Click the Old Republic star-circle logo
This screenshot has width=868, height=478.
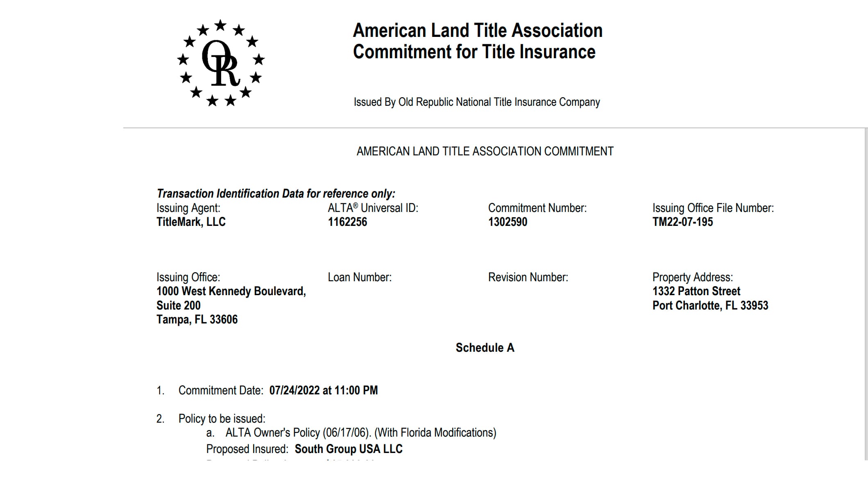click(x=221, y=63)
